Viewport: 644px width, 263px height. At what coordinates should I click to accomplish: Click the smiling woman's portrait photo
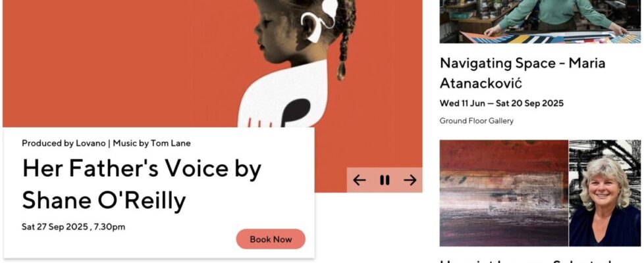605,193
